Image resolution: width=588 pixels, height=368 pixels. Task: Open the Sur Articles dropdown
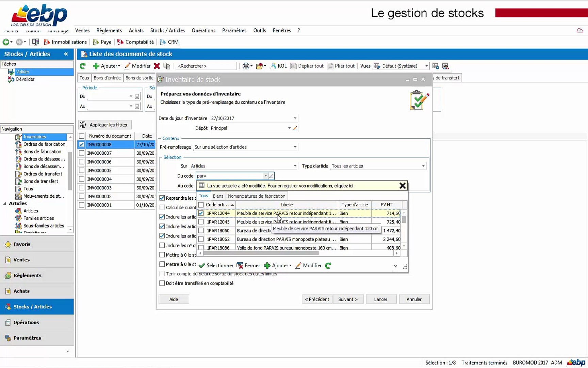tap(295, 166)
